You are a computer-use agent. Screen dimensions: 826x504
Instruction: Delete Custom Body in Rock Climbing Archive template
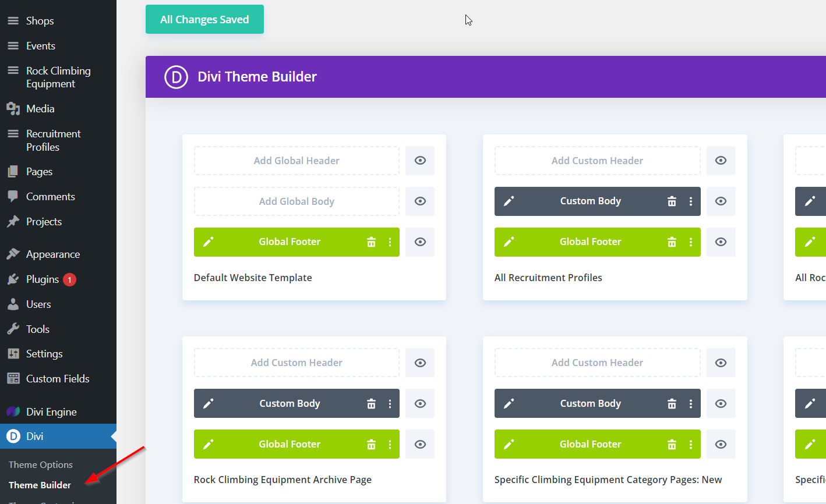(x=371, y=403)
